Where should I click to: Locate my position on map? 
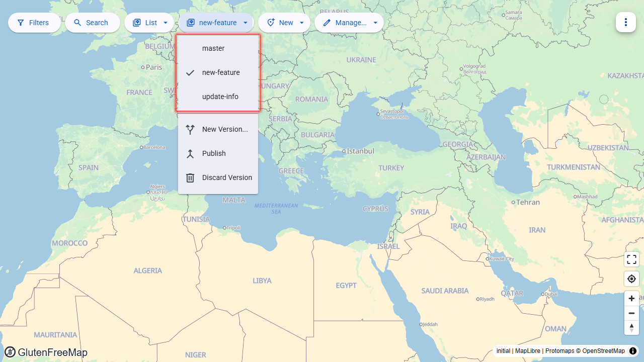tap(631, 279)
